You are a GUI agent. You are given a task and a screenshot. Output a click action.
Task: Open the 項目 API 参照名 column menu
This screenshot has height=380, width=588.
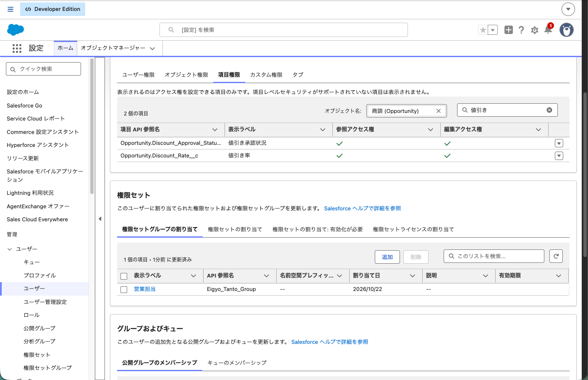coord(215,130)
